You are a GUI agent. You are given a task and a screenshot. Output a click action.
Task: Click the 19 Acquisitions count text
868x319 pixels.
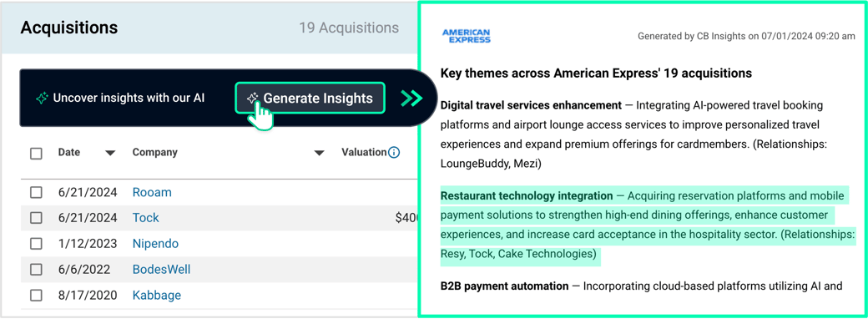(x=349, y=28)
